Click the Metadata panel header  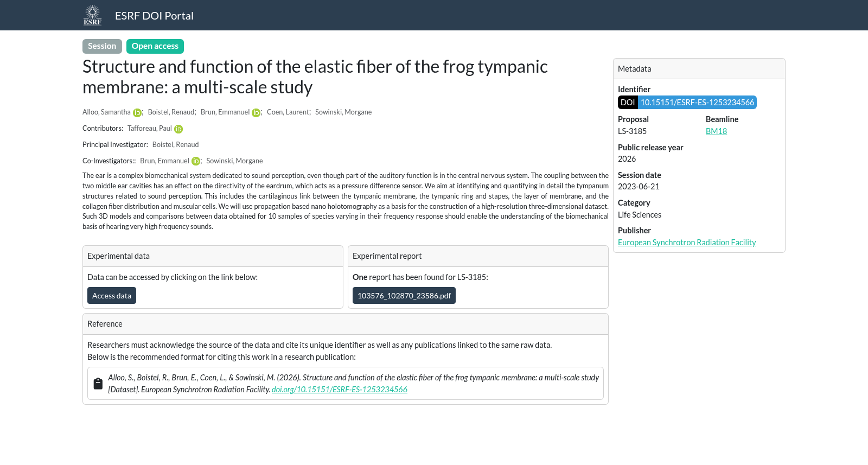click(699, 69)
